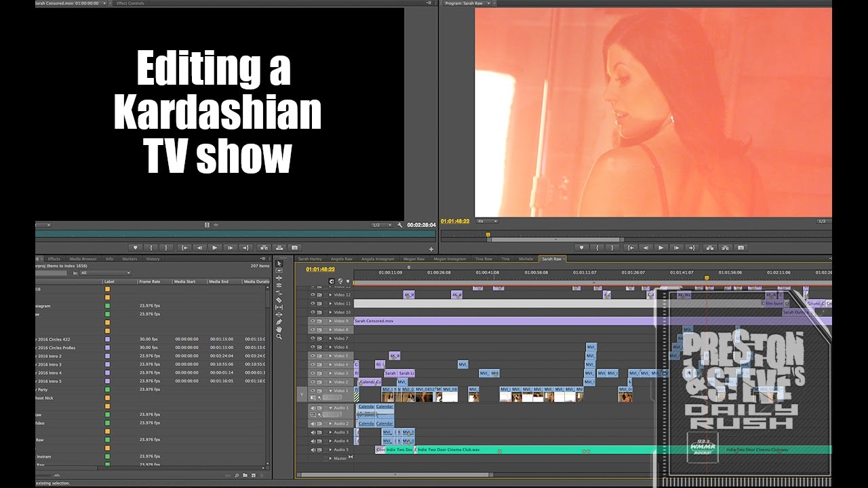Expand the Master audio track
868x488 pixels.
coord(331,458)
